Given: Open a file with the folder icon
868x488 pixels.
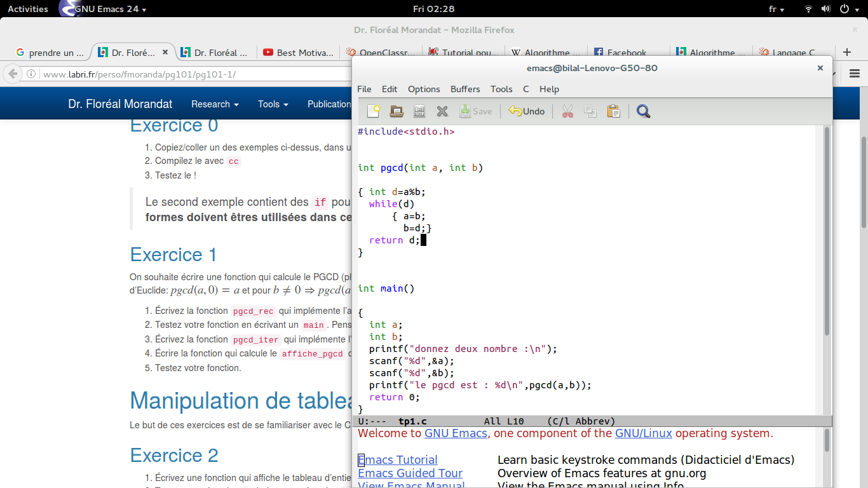Looking at the screenshot, I should pos(397,111).
